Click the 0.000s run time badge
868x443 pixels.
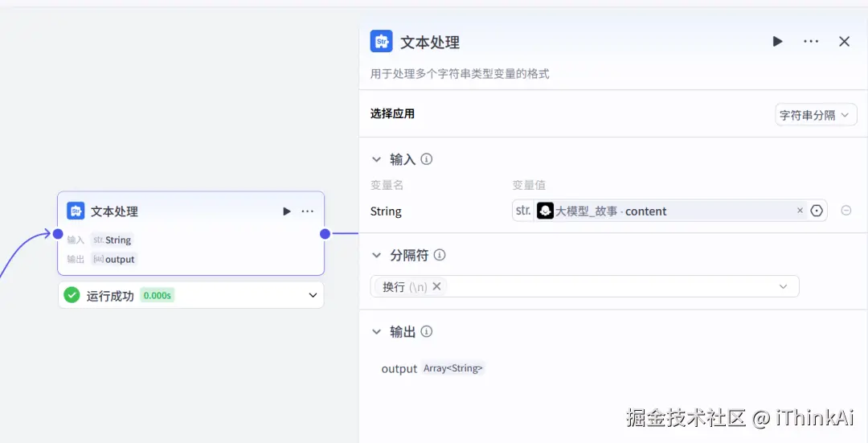point(158,295)
